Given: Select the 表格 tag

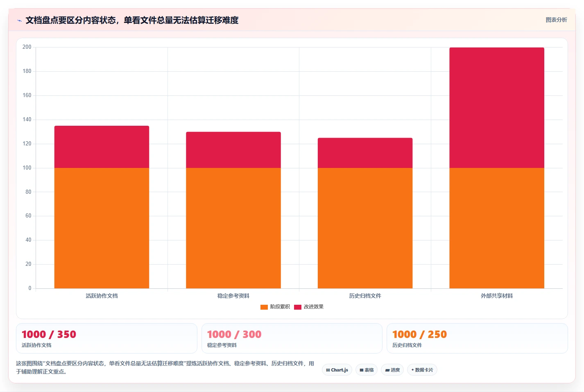Looking at the screenshot, I should point(367,370).
